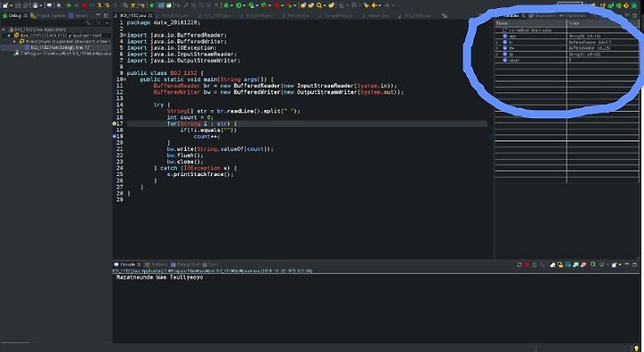Viewport: 644px width, 352px height.
Task: Switch to the Expressions tab
Action: click(x=572, y=15)
